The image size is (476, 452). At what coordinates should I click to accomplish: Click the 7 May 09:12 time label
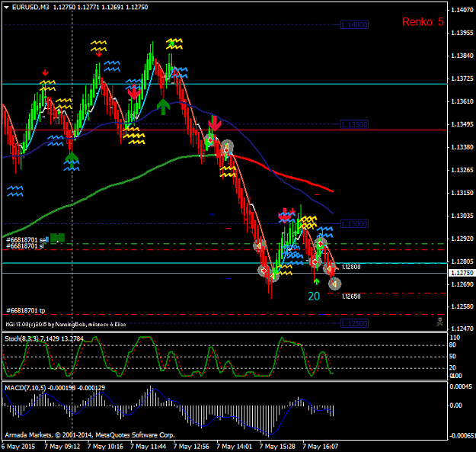tap(62, 447)
